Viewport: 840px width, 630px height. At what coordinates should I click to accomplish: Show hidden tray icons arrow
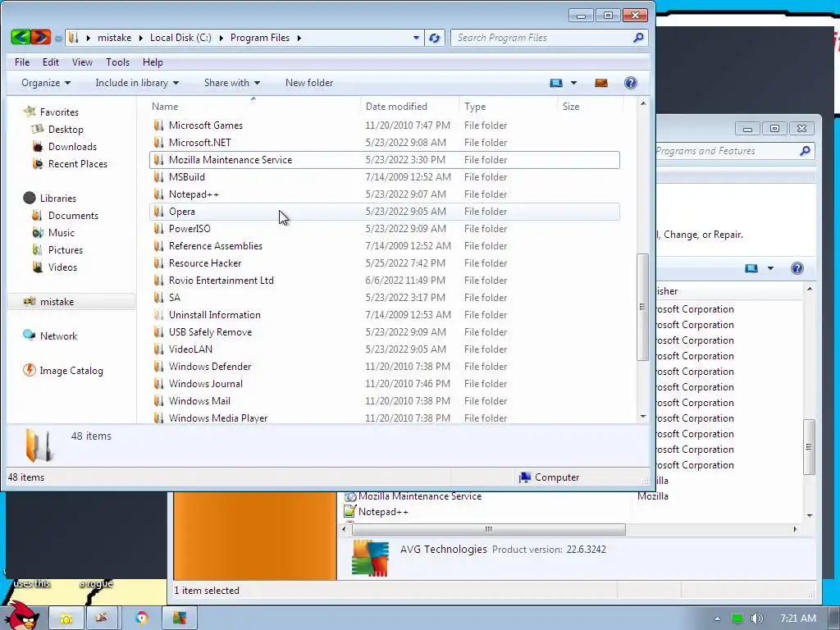tap(717, 619)
